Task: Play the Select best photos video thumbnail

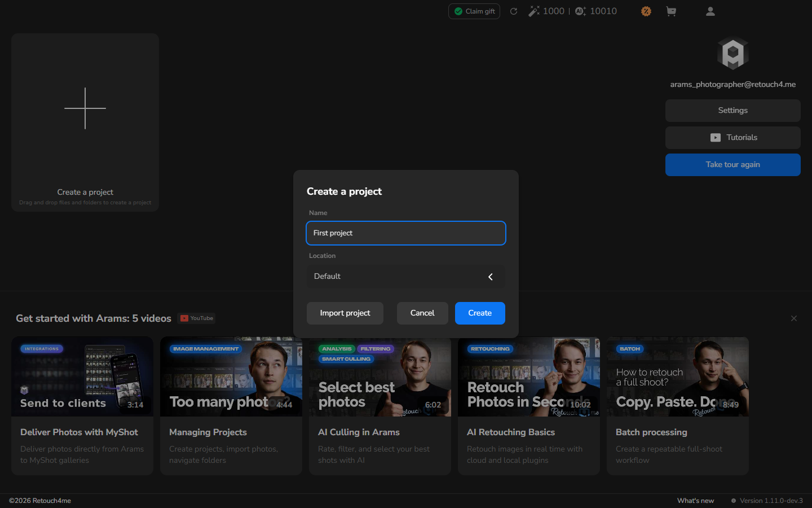Action: (380, 376)
